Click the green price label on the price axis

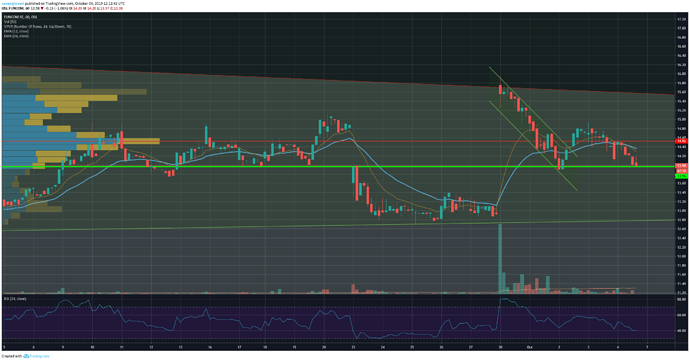pos(682,176)
